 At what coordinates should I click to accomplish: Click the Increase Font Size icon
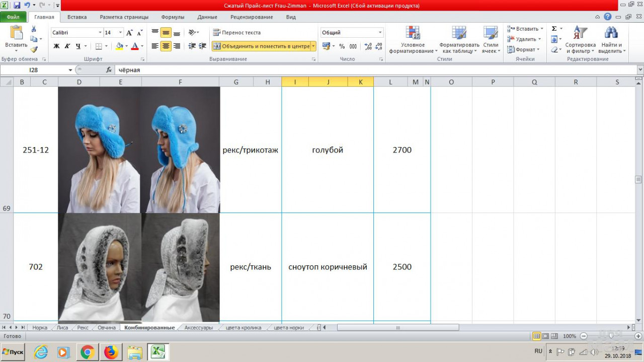click(x=129, y=33)
